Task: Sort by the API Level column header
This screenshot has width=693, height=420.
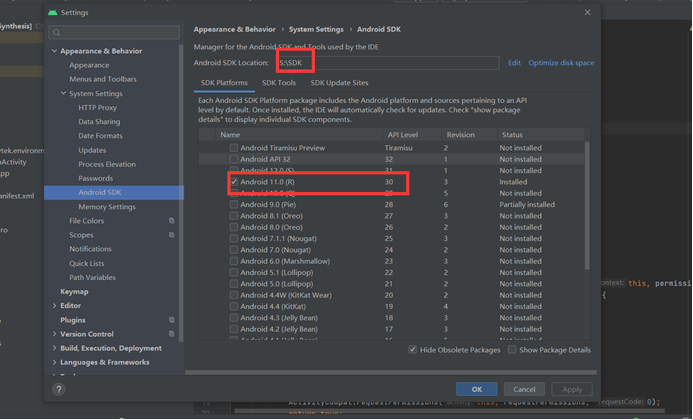Action: click(412, 134)
